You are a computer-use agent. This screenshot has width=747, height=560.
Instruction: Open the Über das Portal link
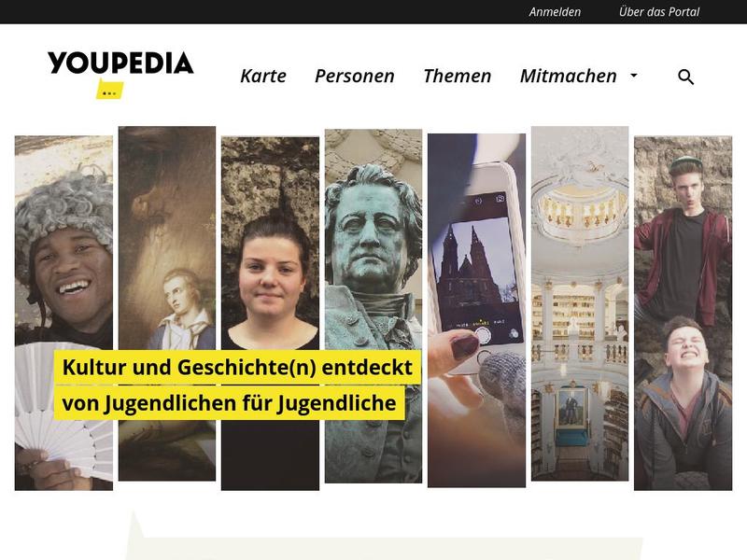(x=659, y=12)
